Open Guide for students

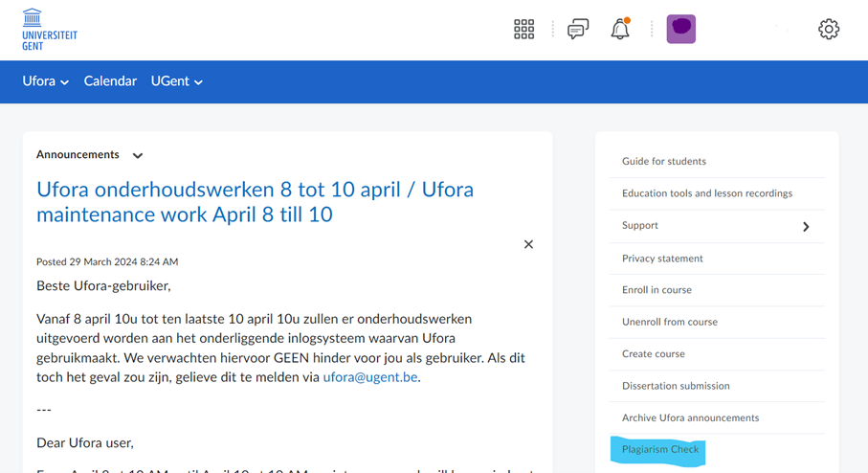(x=664, y=161)
